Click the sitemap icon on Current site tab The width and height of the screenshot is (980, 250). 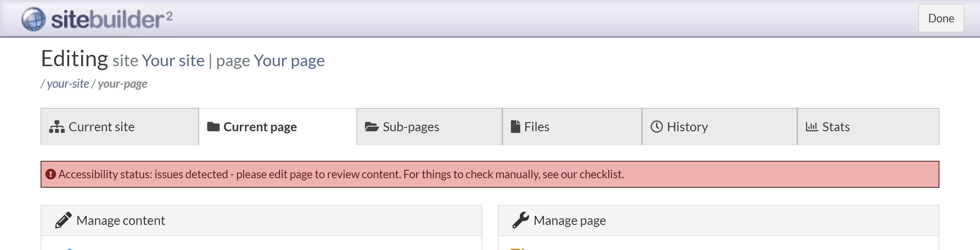click(x=57, y=127)
